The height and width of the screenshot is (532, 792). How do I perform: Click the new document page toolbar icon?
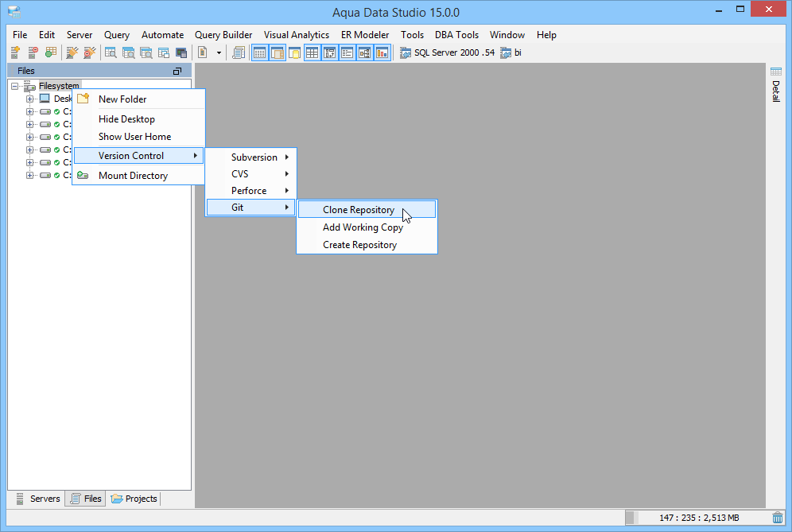203,52
